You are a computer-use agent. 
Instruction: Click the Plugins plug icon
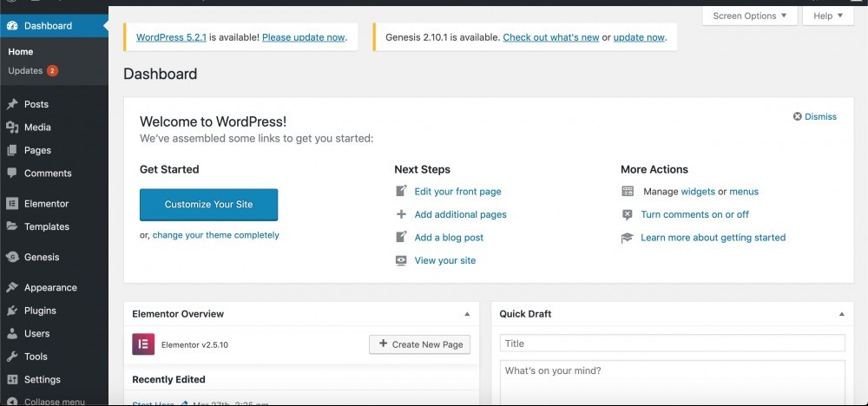(12, 311)
